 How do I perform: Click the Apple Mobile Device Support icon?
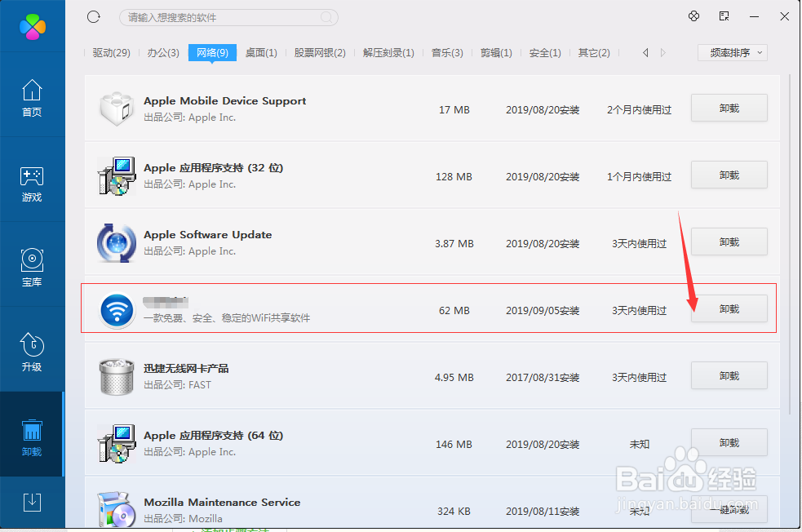coord(117,109)
